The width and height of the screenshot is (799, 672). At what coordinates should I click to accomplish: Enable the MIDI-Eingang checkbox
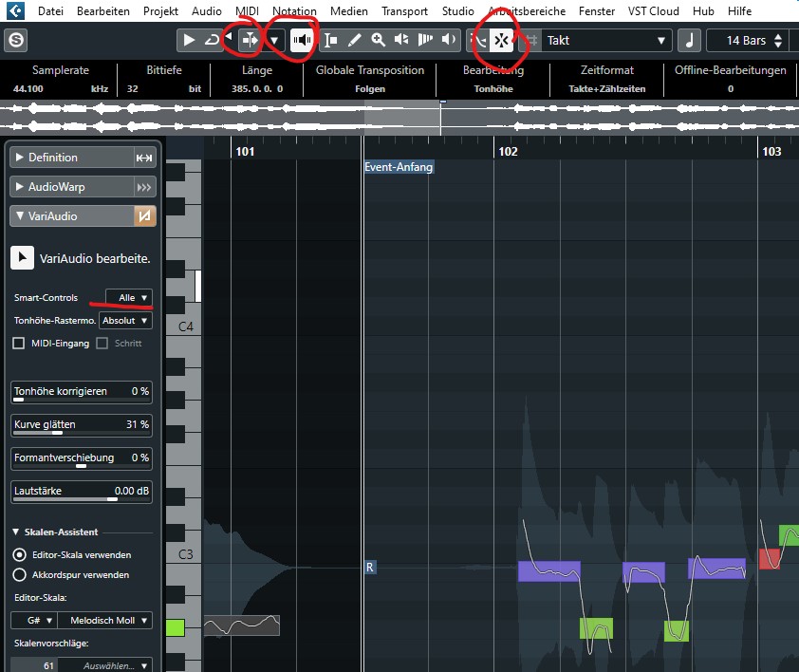click(18, 344)
